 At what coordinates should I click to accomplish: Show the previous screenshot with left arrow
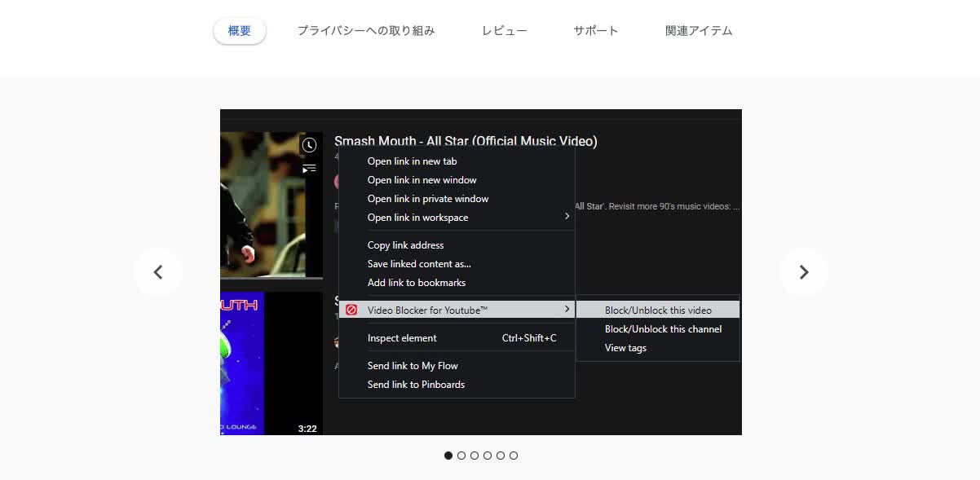pos(158,272)
